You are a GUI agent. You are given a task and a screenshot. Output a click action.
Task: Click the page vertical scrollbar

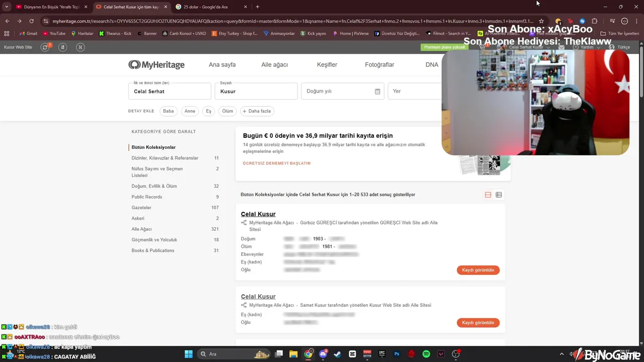(x=641, y=70)
